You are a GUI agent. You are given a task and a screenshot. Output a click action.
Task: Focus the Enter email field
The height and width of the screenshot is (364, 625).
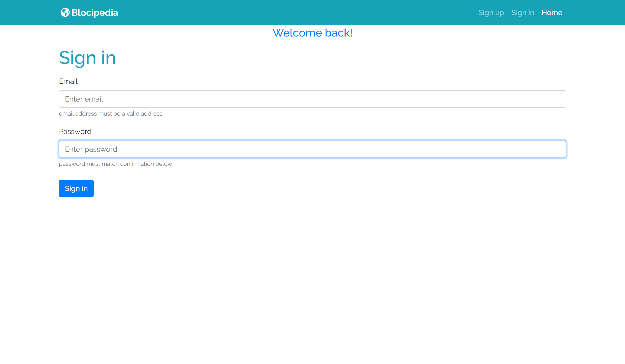pyautogui.click(x=312, y=99)
